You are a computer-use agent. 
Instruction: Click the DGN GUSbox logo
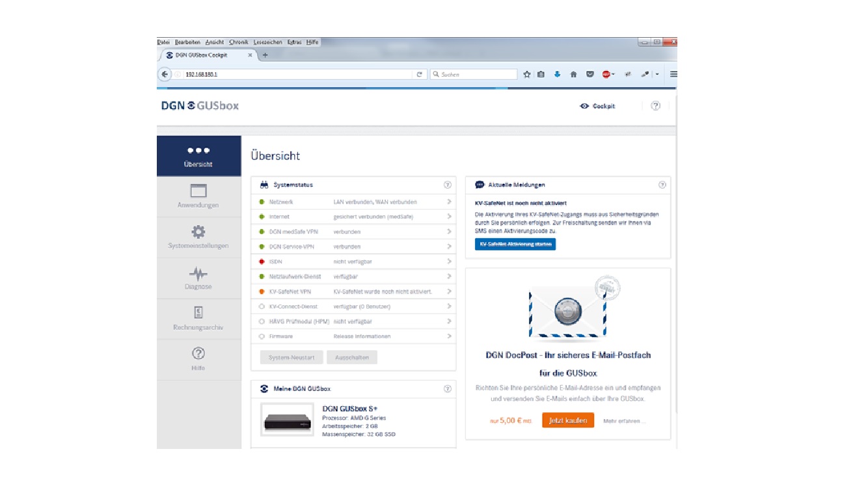pyautogui.click(x=200, y=105)
